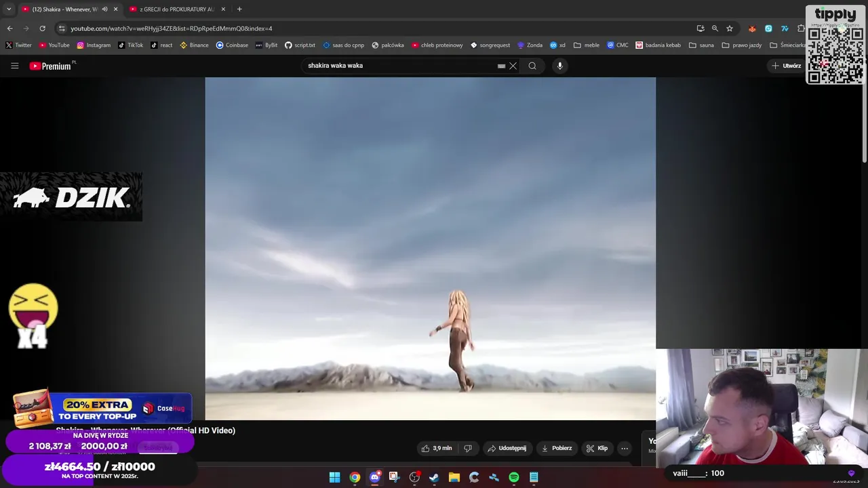Clear the YouTube search text with X
Screen dimensions: 868x488
pyautogui.click(x=513, y=66)
